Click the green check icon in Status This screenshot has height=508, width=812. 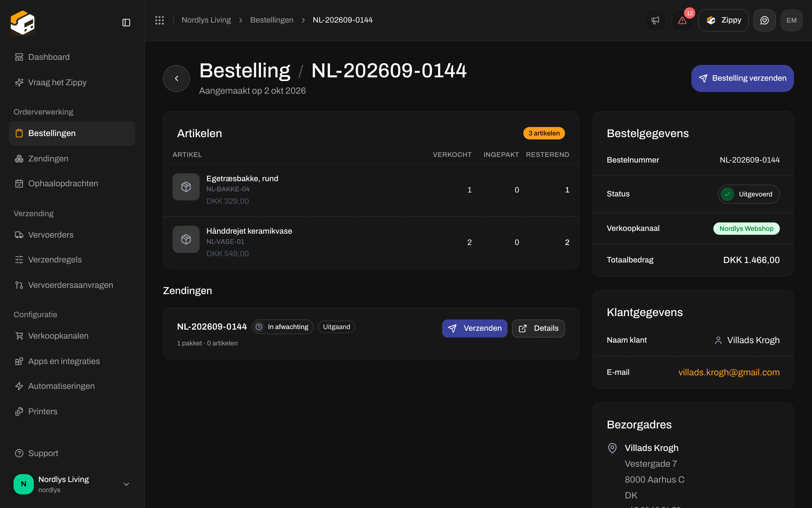click(727, 194)
